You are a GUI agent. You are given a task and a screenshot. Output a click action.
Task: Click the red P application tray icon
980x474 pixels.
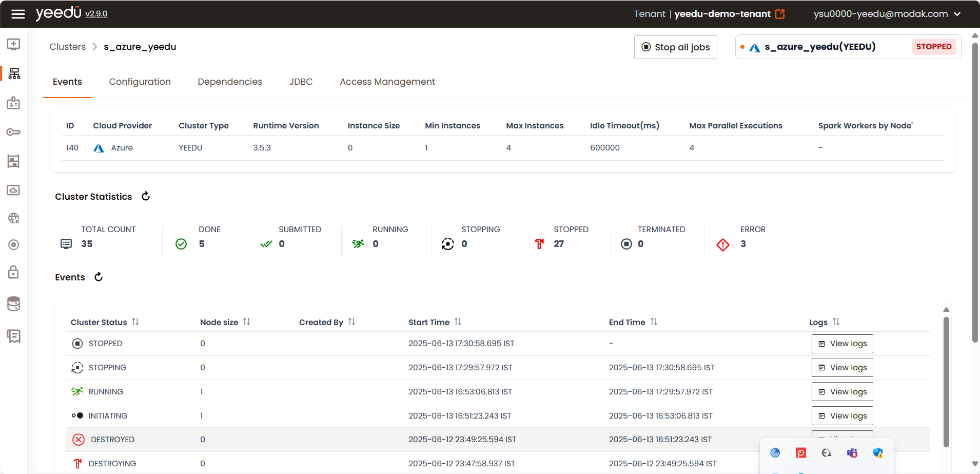click(801, 453)
